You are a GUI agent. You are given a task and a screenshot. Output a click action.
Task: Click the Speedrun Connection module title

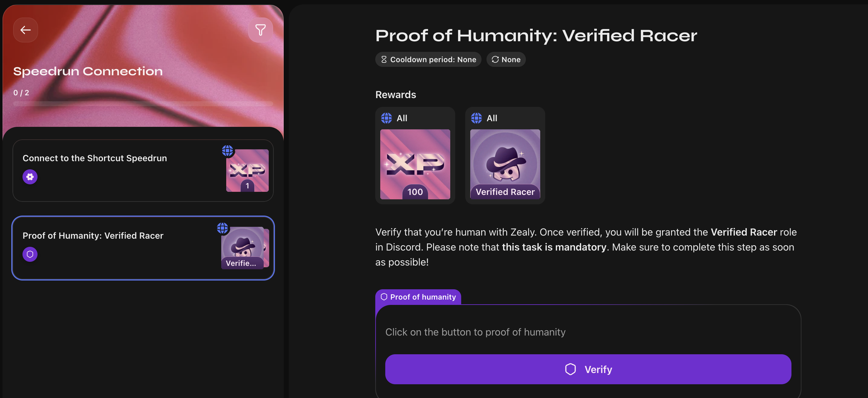point(88,71)
